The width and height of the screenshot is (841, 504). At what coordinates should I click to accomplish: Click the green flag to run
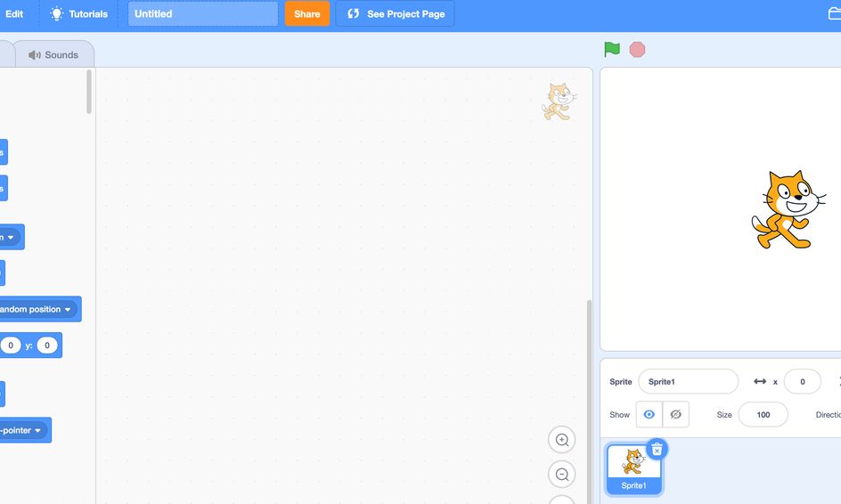612,49
